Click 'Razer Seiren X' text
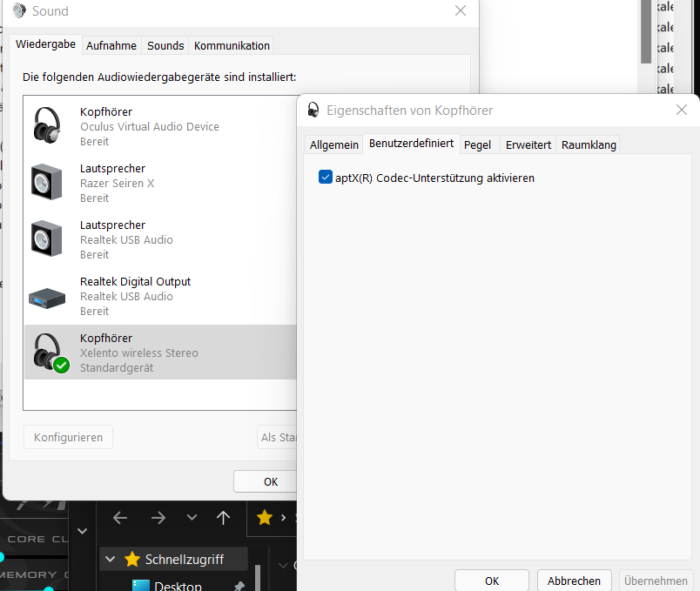The height and width of the screenshot is (591, 700). 117,184
